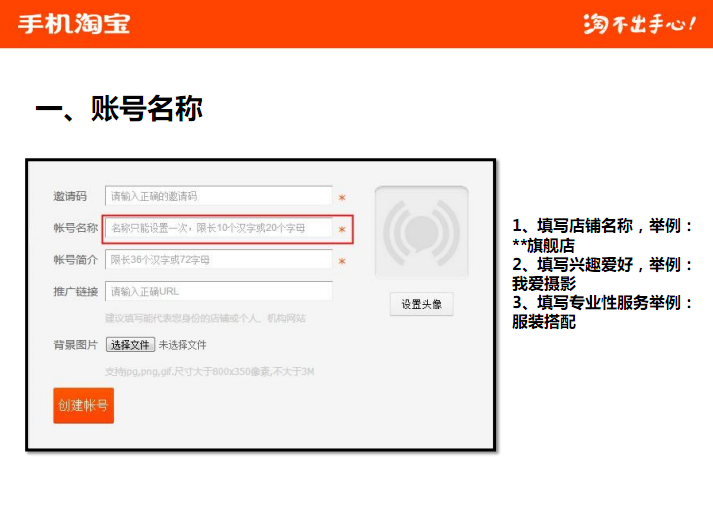Click the 推广链接 label
Viewport: 713px width, 517px height.
pos(75,291)
